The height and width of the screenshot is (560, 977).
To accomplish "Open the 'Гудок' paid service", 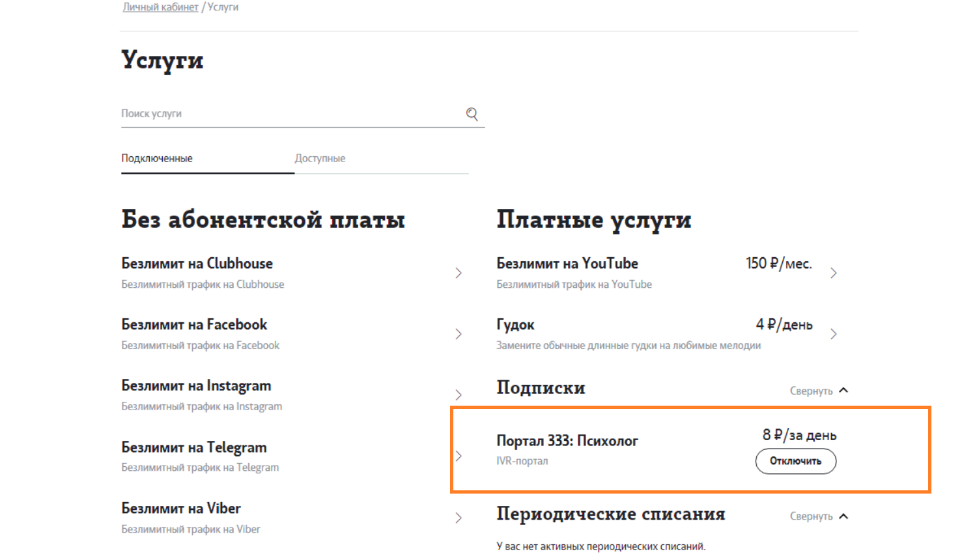I will click(x=515, y=324).
